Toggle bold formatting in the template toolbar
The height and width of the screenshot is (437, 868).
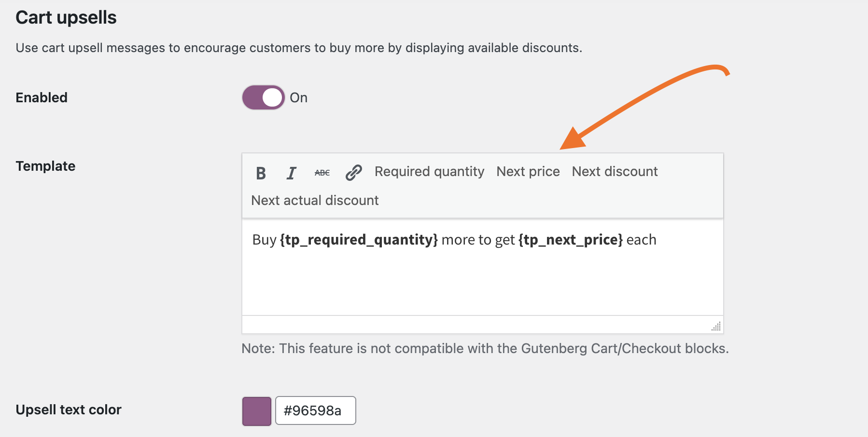(261, 173)
